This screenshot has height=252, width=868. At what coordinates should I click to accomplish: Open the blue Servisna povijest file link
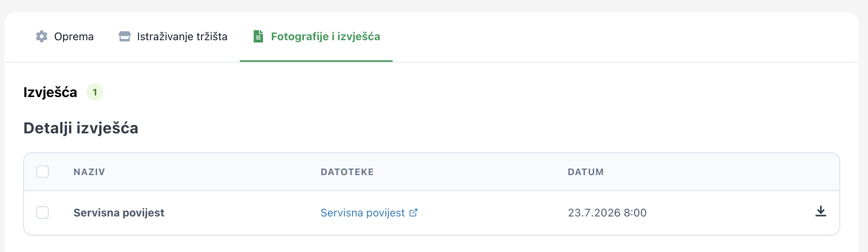[x=363, y=213]
